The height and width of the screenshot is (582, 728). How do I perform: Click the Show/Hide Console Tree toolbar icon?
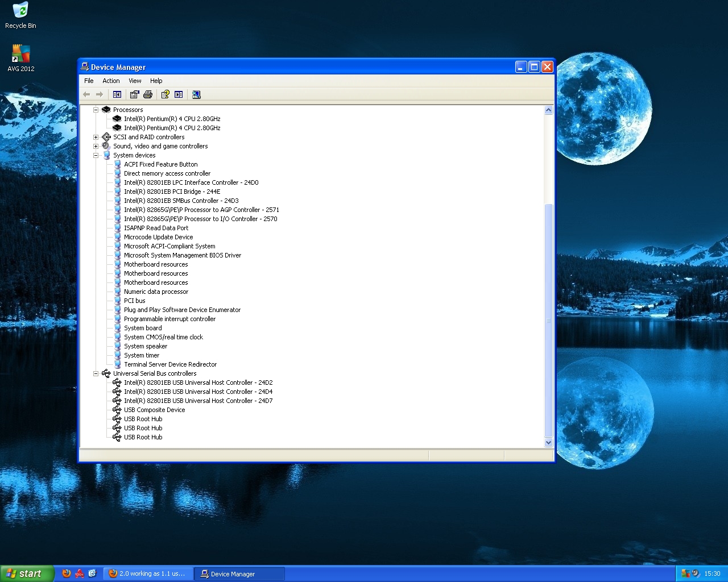coord(117,94)
